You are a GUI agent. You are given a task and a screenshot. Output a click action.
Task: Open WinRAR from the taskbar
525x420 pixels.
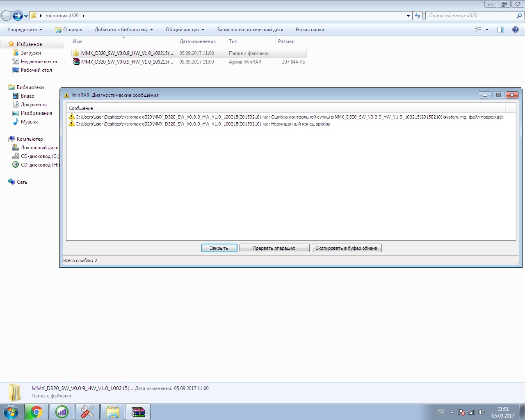click(x=138, y=412)
